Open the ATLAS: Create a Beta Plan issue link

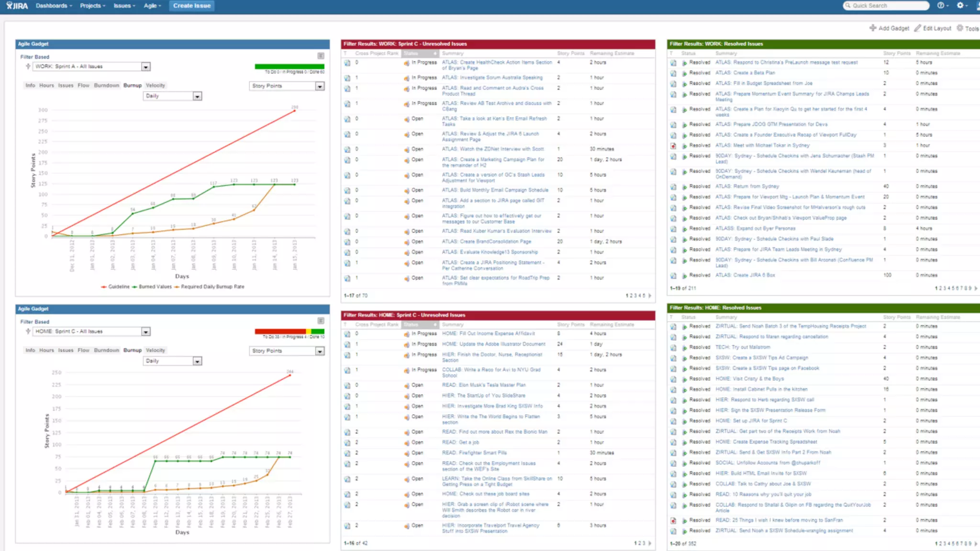click(745, 73)
